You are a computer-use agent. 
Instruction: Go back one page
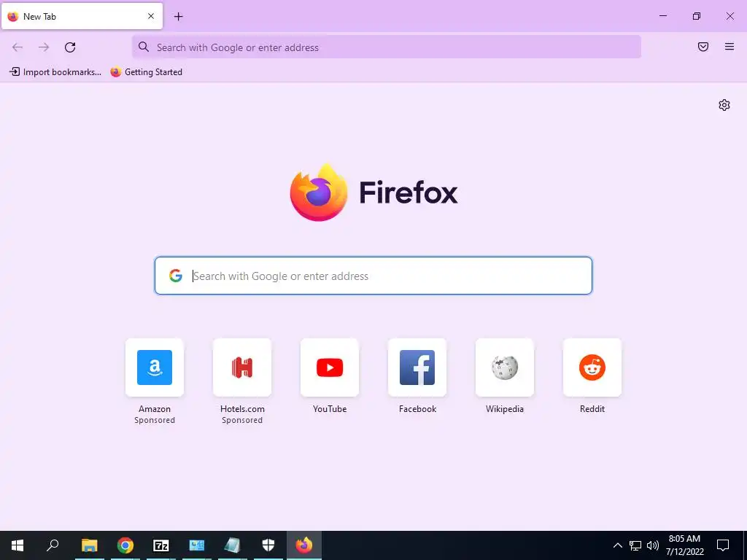tap(18, 47)
